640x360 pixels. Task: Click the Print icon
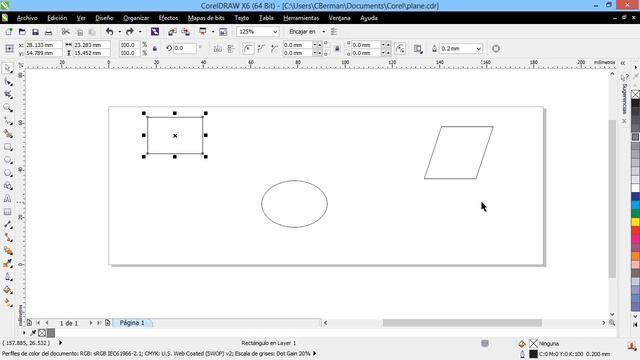point(49,31)
